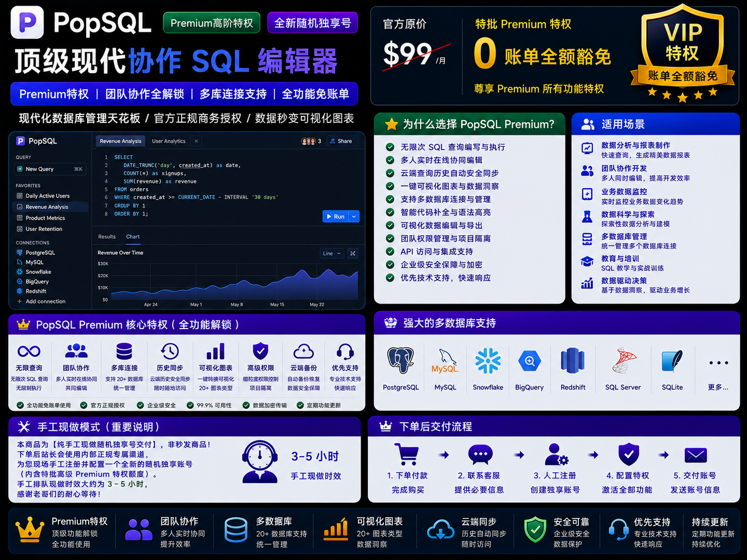Open Daily Active Users in Favorites

[x=43, y=196]
